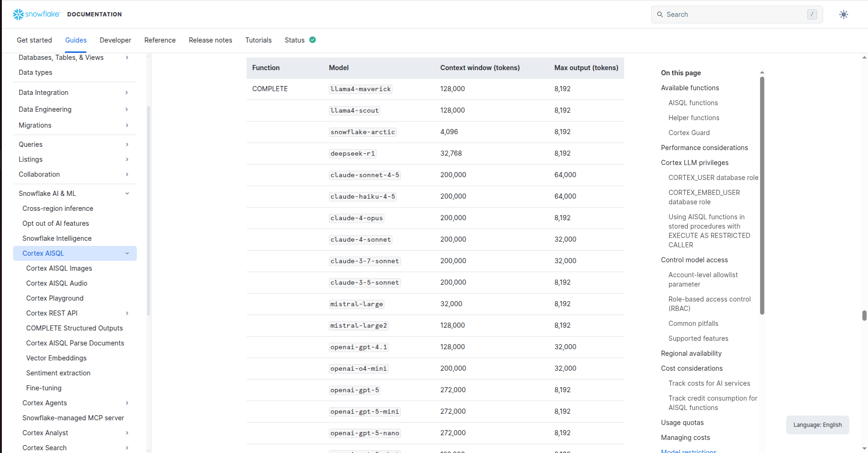Collapse the Cortex AISQL section

tap(127, 253)
